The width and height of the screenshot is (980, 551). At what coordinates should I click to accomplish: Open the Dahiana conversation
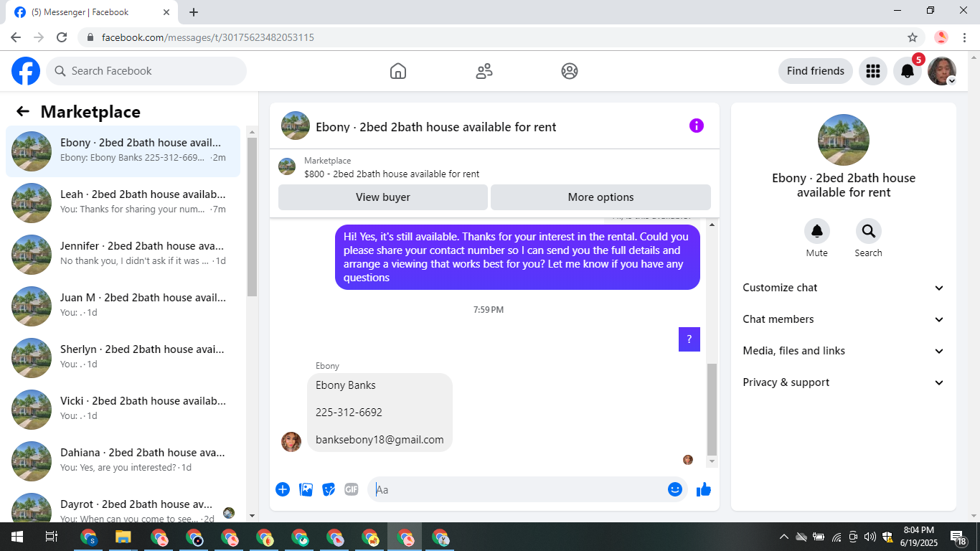pyautogui.click(x=123, y=461)
